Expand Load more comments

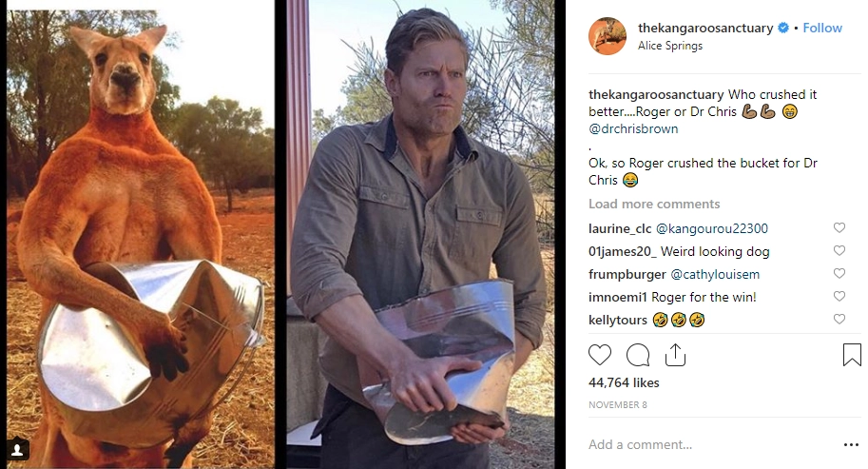654,205
